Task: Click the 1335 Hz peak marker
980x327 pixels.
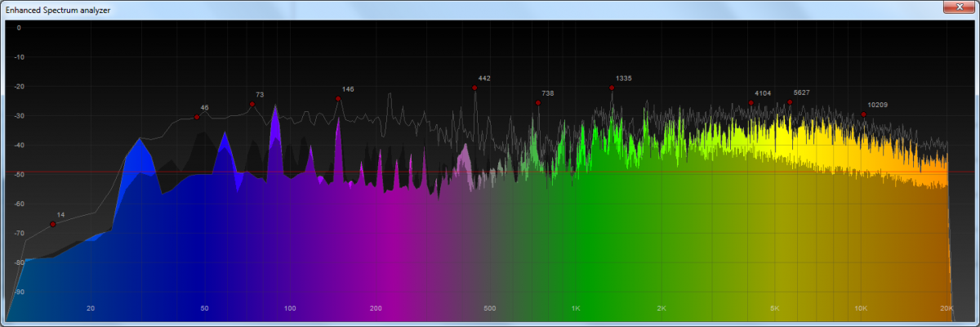Action: click(612, 87)
